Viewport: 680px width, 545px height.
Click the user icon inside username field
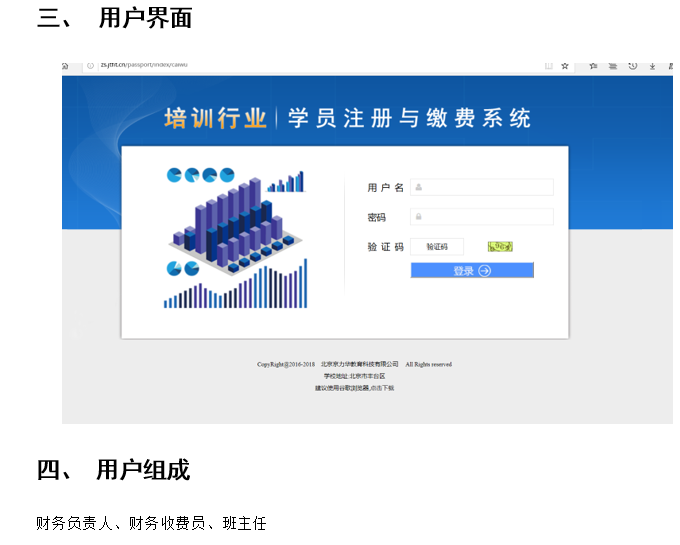tap(418, 187)
